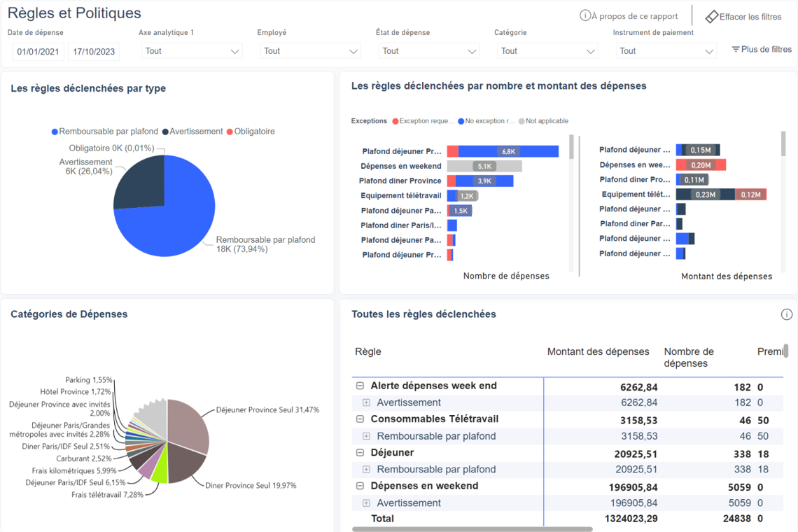Expand Remboursable par plafond under Déjeuner

366,470
